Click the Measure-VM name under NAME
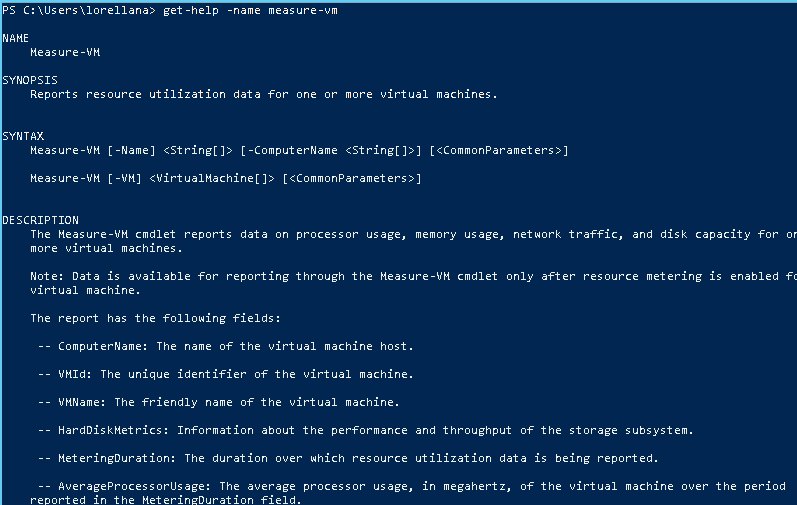This screenshot has height=505, width=797. click(x=65, y=52)
